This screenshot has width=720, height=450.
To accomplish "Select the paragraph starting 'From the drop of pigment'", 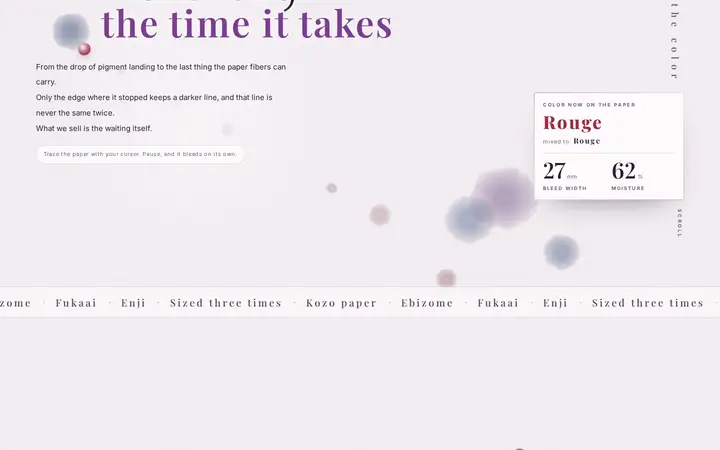I will pyautogui.click(x=161, y=74).
